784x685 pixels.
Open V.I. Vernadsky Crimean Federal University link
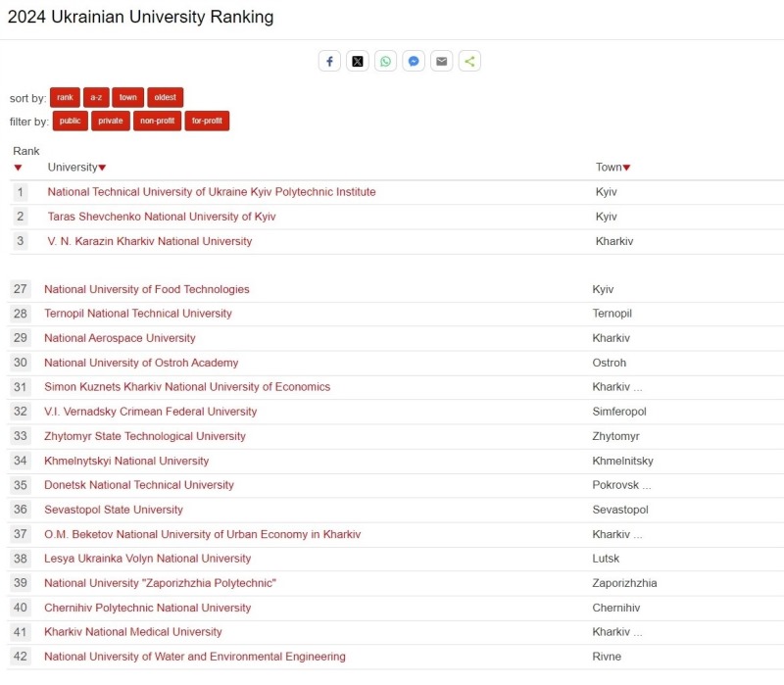[151, 412]
